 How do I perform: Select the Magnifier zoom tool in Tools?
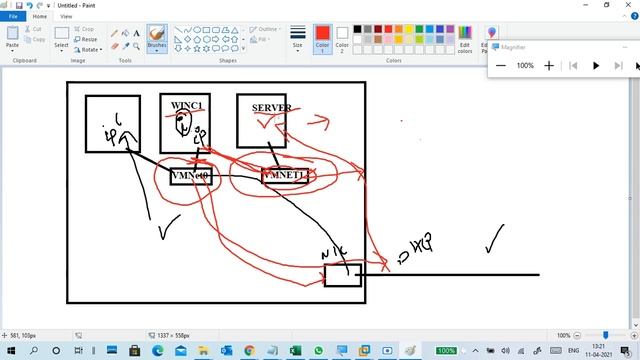[136, 46]
